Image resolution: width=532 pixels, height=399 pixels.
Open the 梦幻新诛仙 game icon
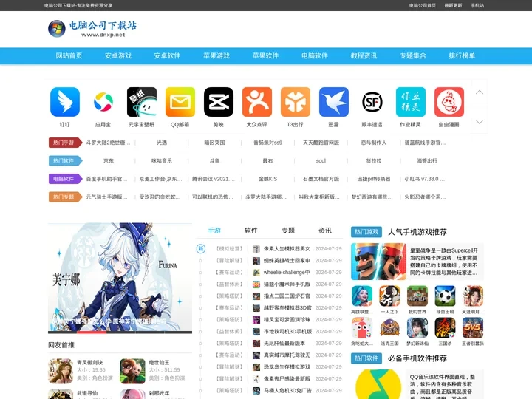(x=417, y=328)
